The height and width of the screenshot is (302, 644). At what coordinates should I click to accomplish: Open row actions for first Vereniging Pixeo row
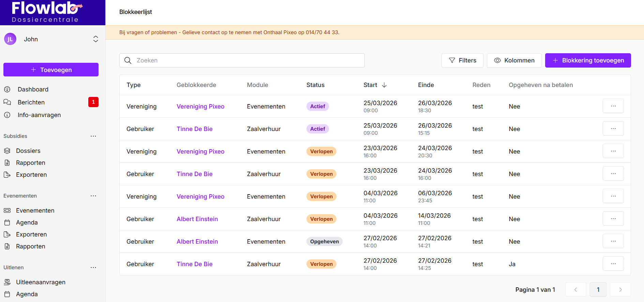click(613, 106)
